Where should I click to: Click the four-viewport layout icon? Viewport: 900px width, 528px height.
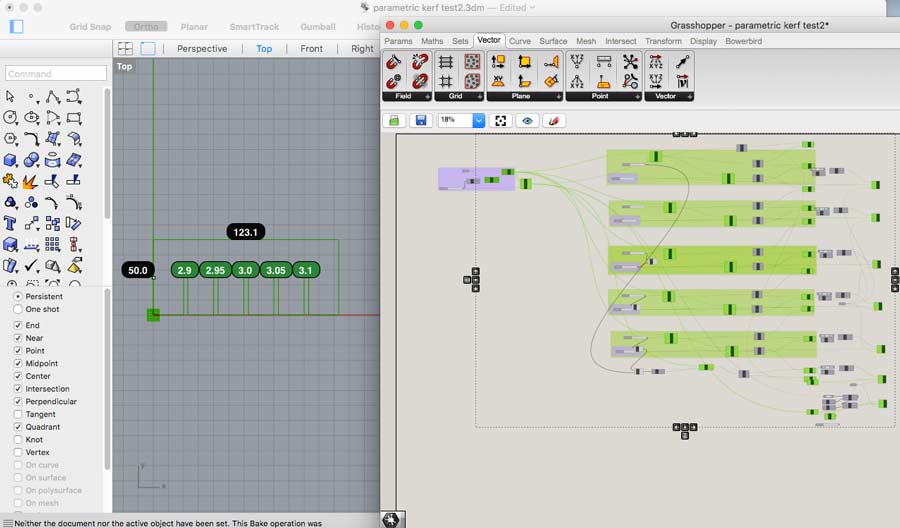click(x=125, y=48)
